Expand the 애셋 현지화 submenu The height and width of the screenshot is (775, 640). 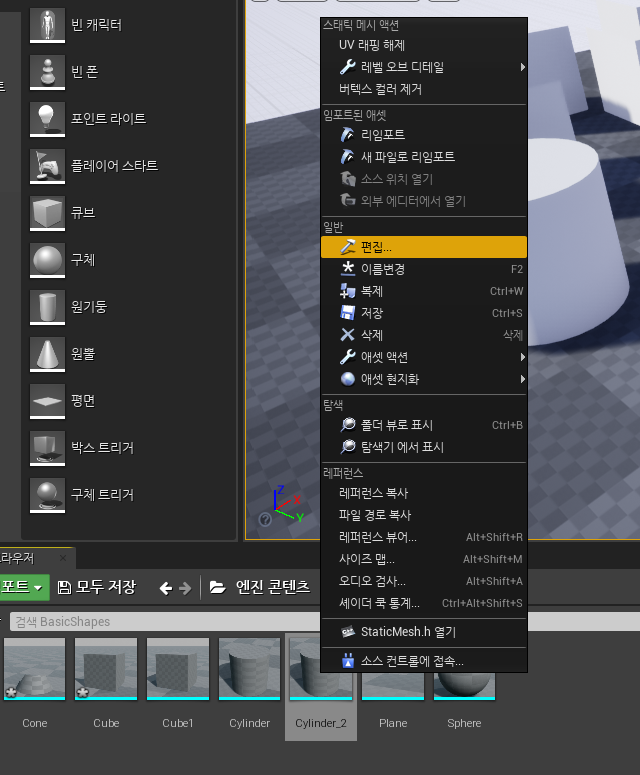click(424, 379)
